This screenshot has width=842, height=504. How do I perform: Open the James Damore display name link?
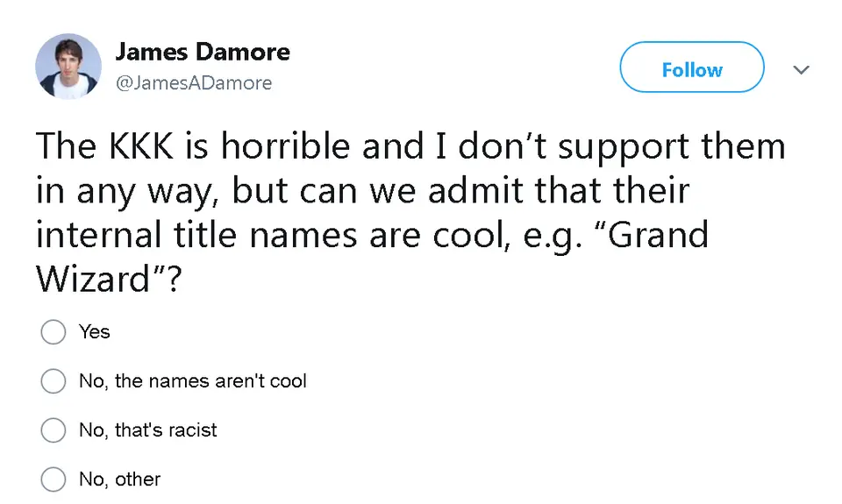pyautogui.click(x=202, y=52)
